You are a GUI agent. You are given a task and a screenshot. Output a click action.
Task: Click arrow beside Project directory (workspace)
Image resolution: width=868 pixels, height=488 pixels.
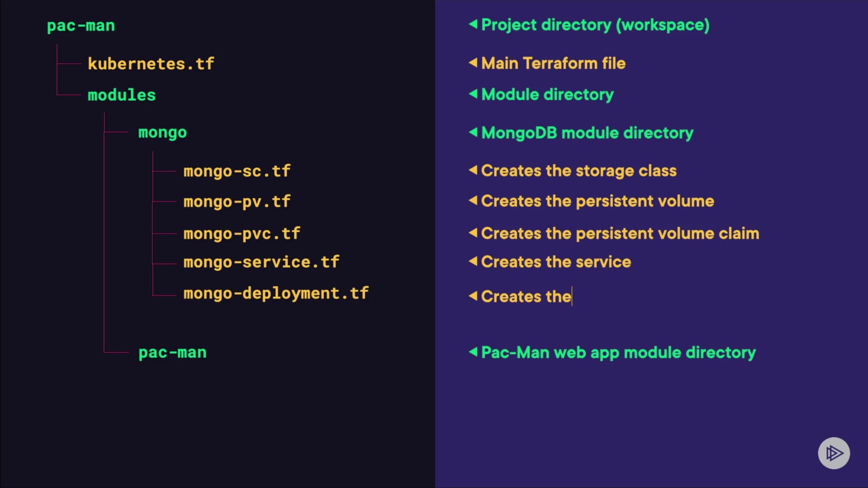point(473,24)
